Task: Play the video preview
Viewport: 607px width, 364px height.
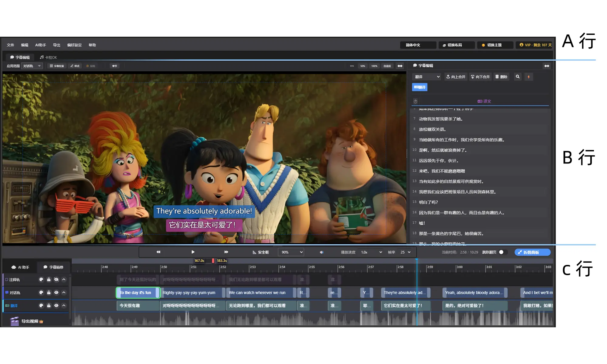Action: click(193, 252)
